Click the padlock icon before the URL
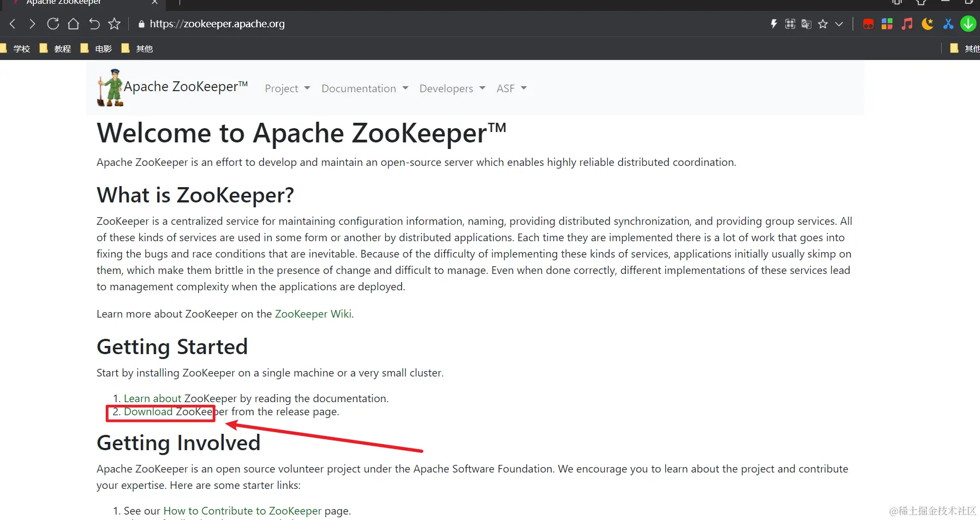Screen dimensions: 980x520 (141, 24)
